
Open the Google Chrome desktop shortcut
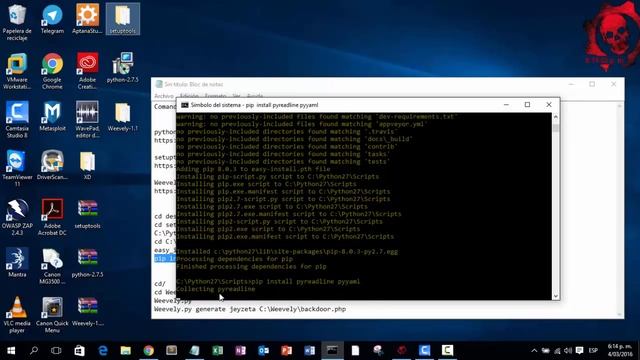pyautogui.click(x=52, y=71)
